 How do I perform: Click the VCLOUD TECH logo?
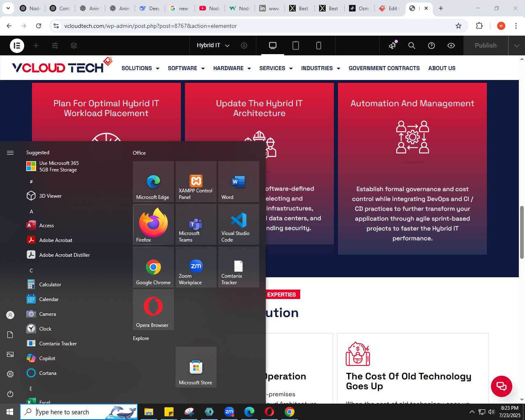click(62, 66)
